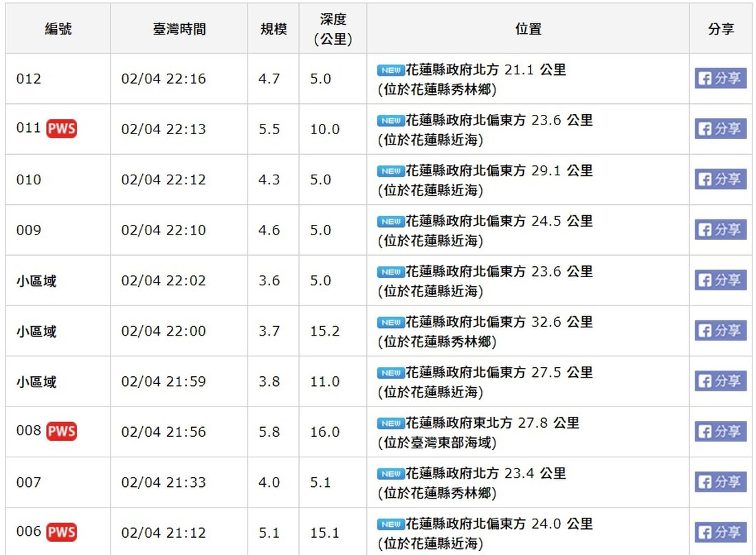Sort by 編號 column header

[58, 29]
